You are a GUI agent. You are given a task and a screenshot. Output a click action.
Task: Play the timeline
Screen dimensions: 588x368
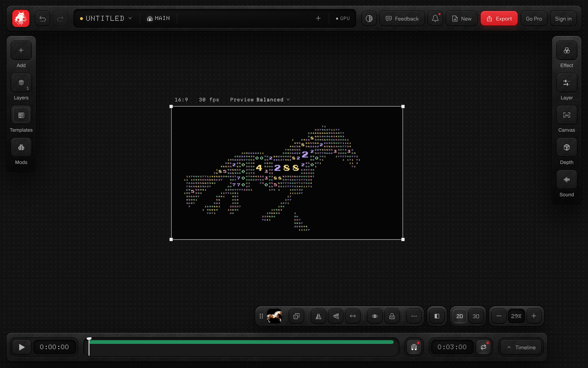pos(22,347)
